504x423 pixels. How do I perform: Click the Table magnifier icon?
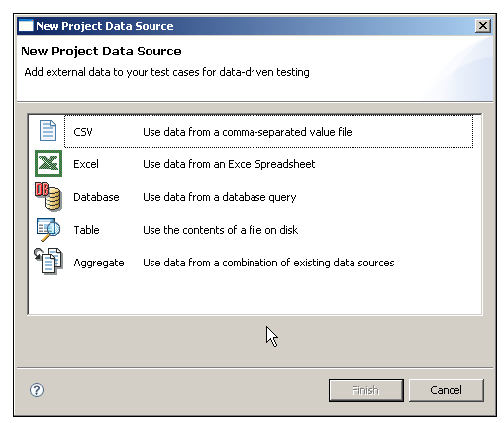click(48, 229)
